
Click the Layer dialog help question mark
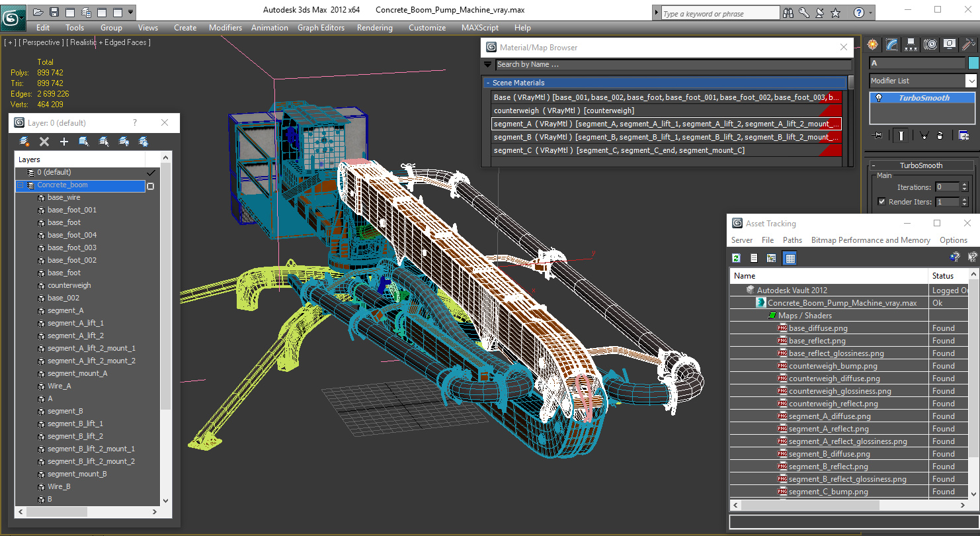pos(135,122)
